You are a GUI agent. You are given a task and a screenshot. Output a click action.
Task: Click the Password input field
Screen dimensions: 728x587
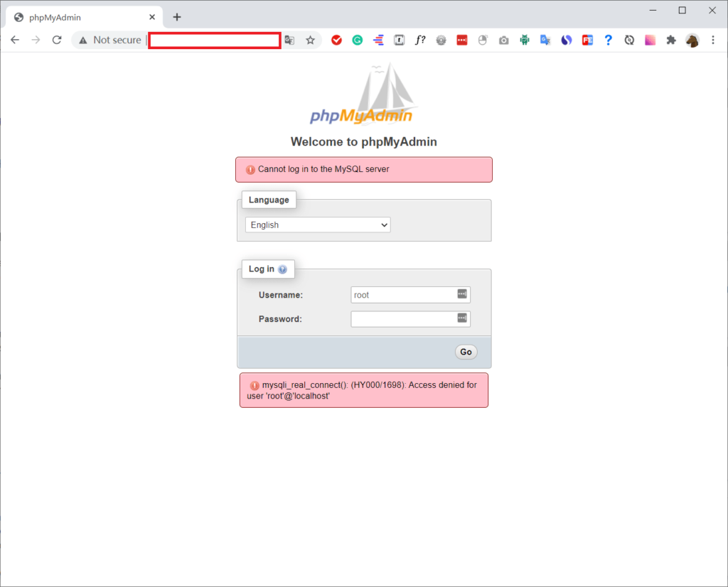point(410,319)
